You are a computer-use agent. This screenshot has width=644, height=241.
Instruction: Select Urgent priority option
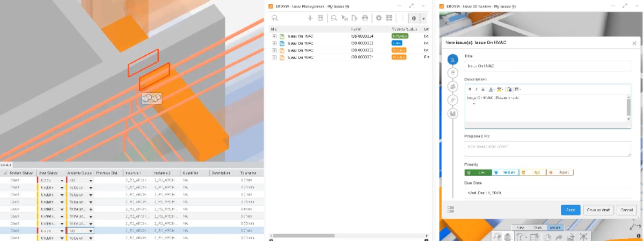tap(560, 172)
